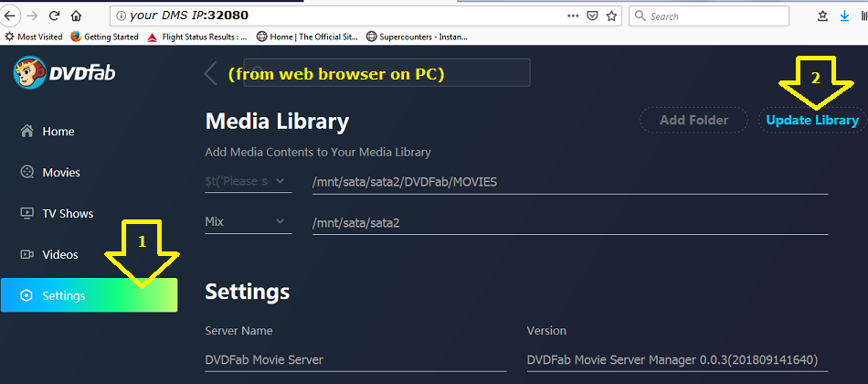Click the DVDFab back chevron
868x384 pixels.
pos(210,72)
